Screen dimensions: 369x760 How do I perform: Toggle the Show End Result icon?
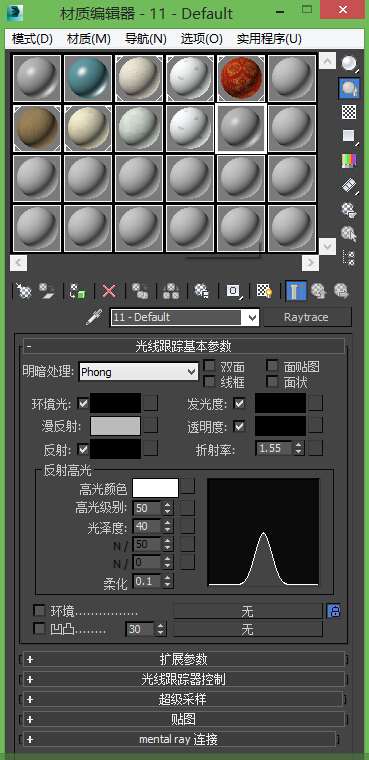click(295, 291)
